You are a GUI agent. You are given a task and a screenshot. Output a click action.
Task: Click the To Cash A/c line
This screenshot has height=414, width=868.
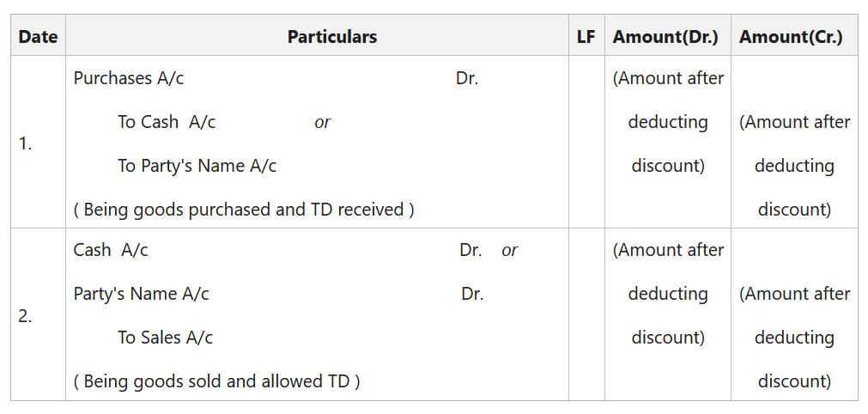167,122
